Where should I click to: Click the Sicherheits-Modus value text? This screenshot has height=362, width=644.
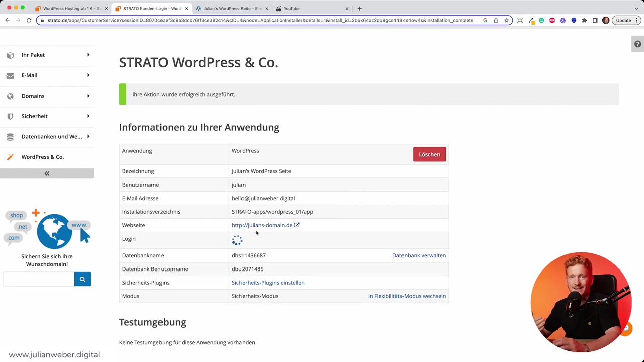(255, 296)
